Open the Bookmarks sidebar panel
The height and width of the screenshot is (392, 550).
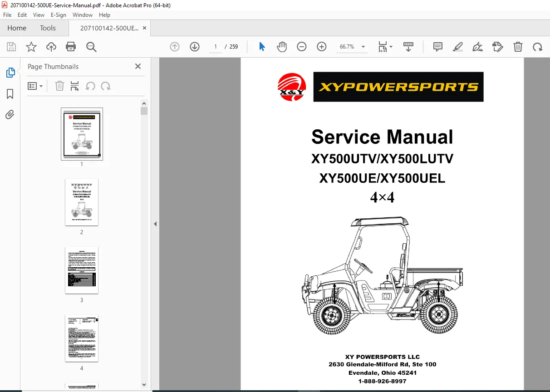tap(10, 94)
